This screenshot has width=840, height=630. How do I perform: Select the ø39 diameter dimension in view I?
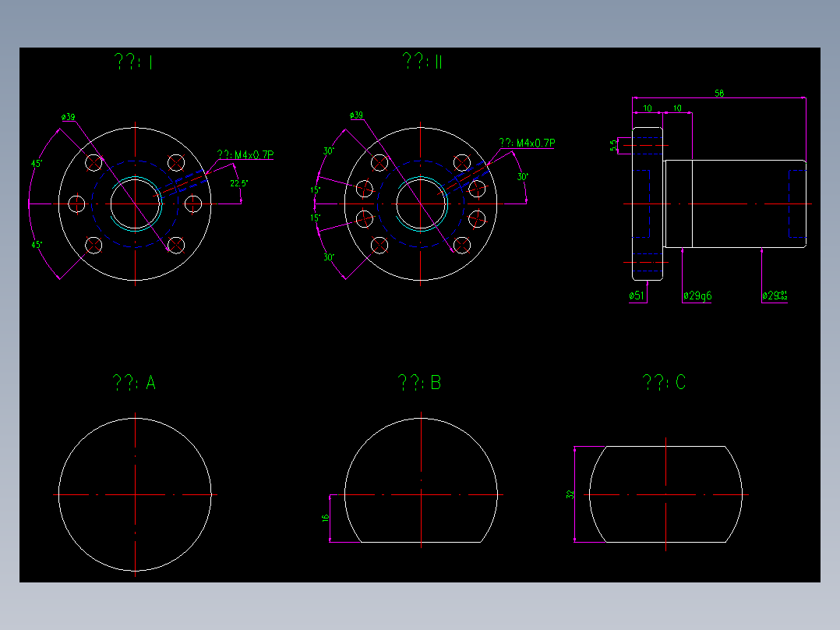pos(67,115)
